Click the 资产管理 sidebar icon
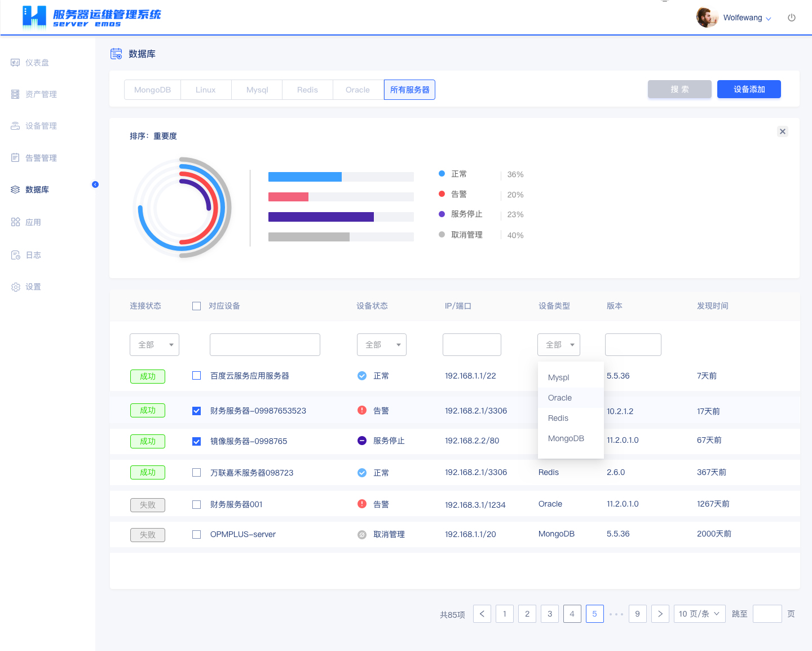This screenshot has width=812, height=651. [x=15, y=94]
